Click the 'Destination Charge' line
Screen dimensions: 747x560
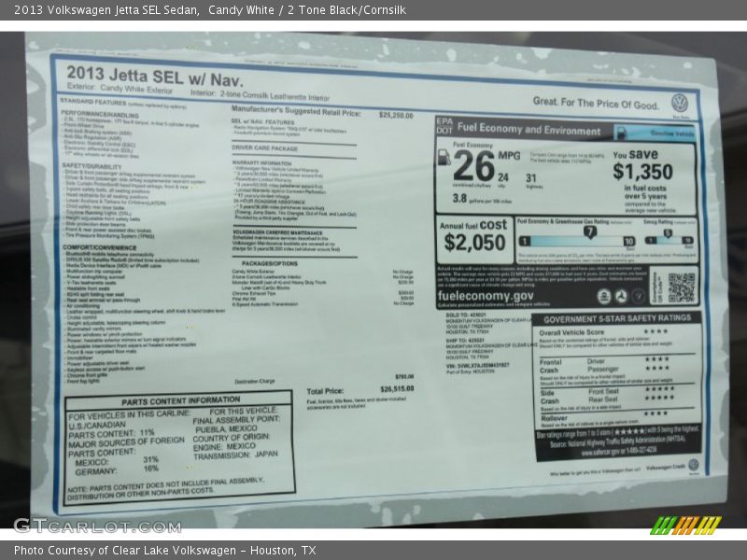(x=255, y=382)
